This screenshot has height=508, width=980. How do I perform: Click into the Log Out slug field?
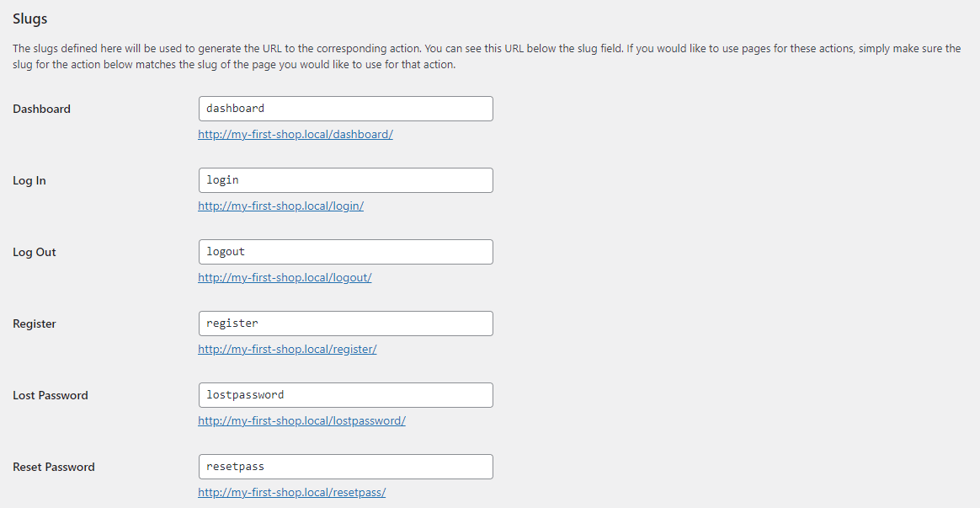point(345,252)
